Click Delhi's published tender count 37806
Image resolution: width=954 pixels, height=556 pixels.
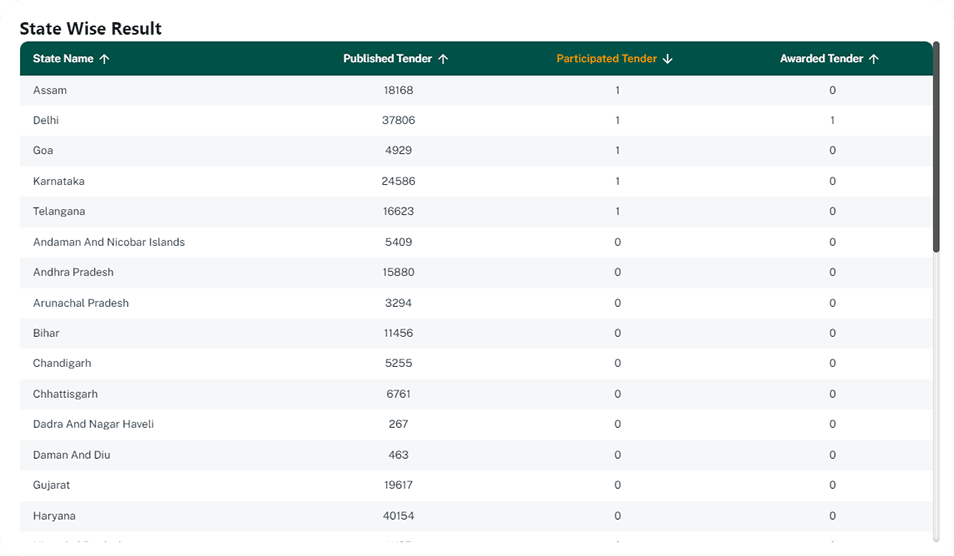(398, 121)
